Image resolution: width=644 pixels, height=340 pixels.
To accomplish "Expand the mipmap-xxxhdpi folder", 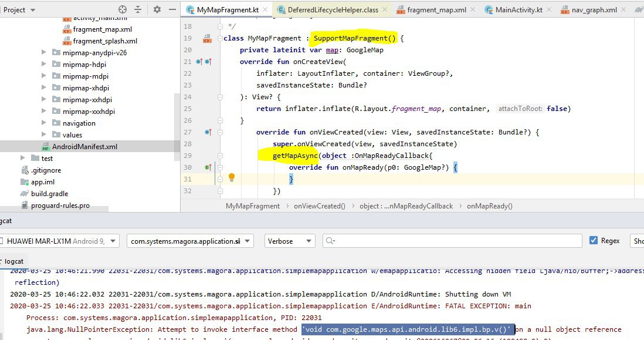I will point(43,111).
